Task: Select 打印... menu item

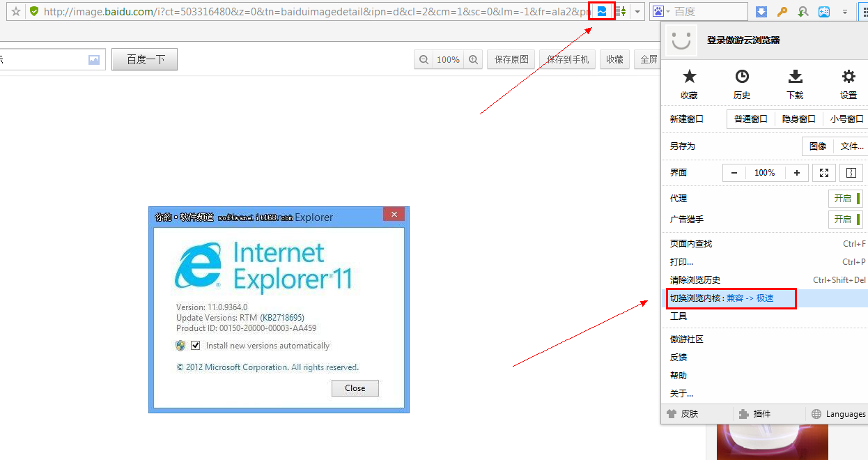Action: click(x=764, y=262)
